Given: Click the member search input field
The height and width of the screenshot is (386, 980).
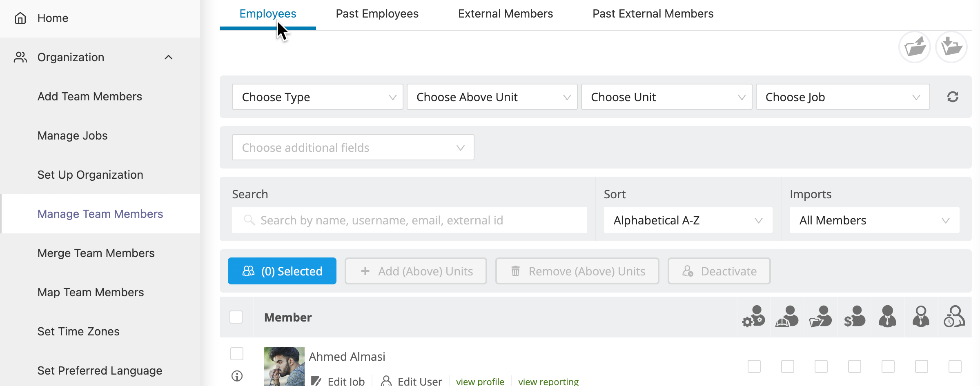Looking at the screenshot, I should pyautogui.click(x=409, y=220).
